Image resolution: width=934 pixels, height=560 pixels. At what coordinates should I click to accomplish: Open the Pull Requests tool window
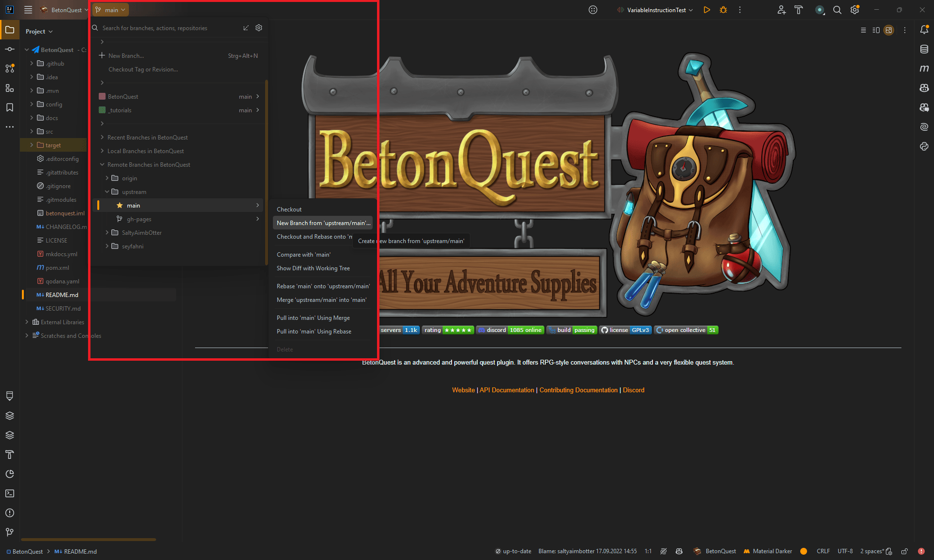click(10, 69)
